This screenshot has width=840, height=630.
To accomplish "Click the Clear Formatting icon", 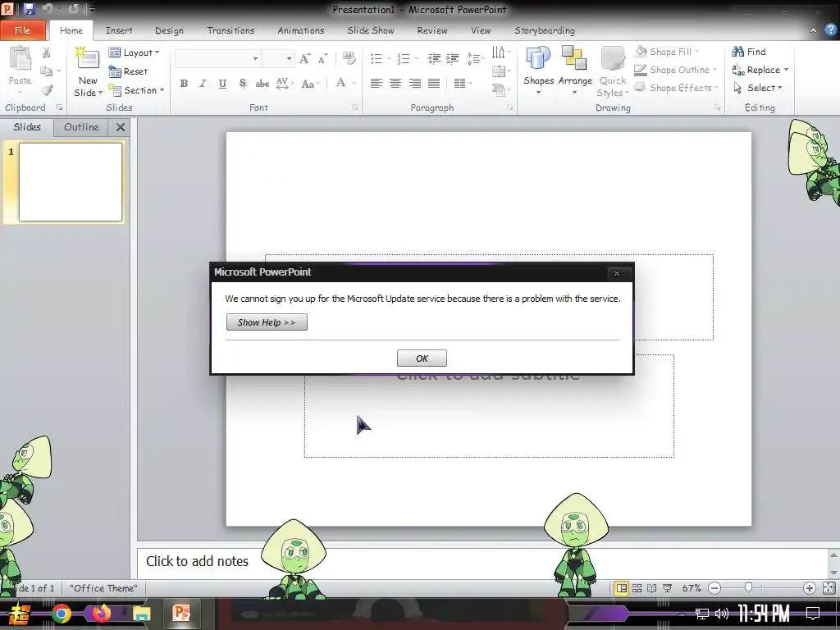I will pos(349,58).
